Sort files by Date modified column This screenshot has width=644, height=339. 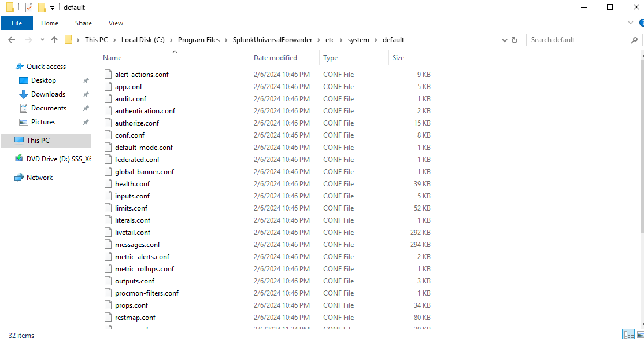275,58
